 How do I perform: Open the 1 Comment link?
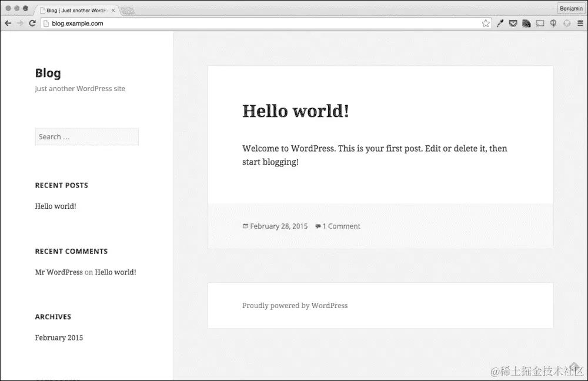(341, 226)
